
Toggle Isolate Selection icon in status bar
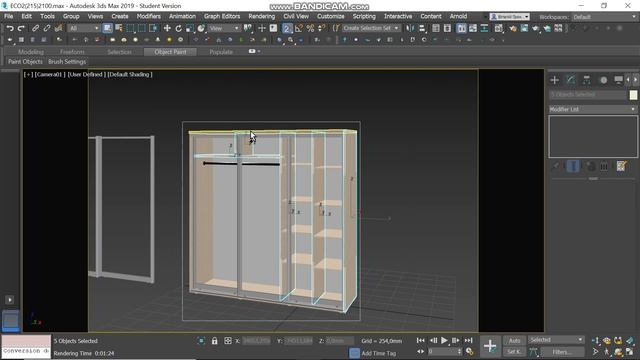coord(201,341)
